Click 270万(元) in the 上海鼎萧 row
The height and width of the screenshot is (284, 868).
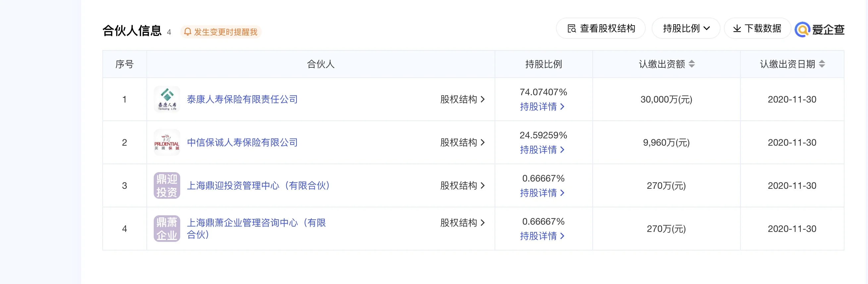666,229
